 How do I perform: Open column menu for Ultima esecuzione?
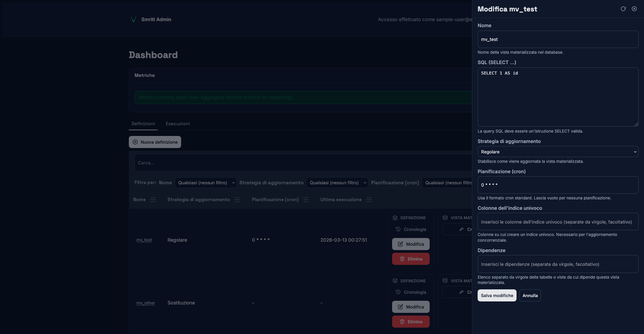[369, 200]
